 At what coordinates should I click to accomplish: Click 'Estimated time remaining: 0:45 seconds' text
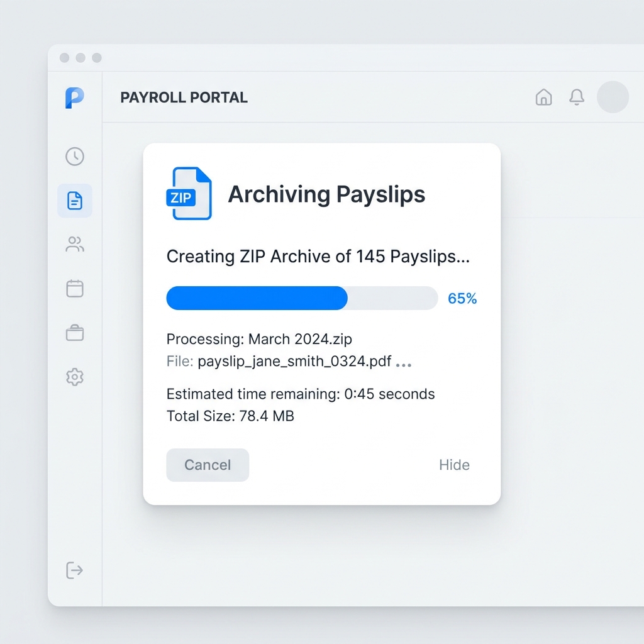301,394
